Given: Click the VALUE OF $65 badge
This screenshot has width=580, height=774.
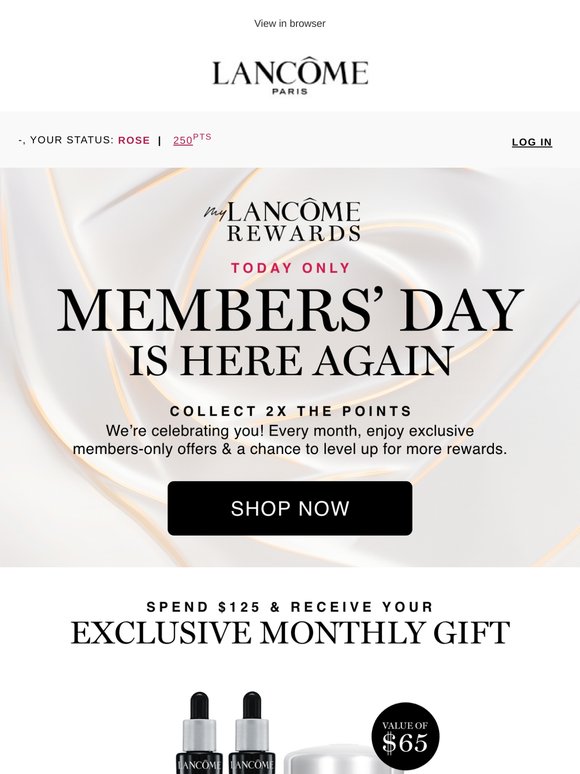Looking at the screenshot, I should 405,736.
